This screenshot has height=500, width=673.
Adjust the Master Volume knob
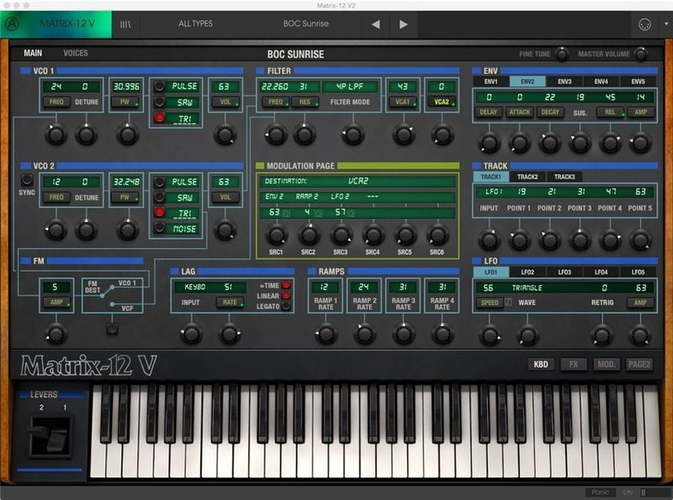click(x=641, y=54)
